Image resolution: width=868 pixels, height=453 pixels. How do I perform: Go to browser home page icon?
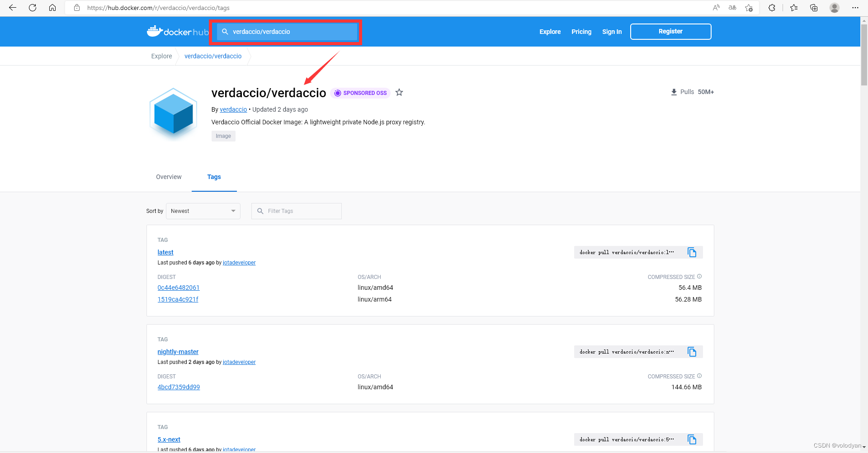[x=52, y=8]
